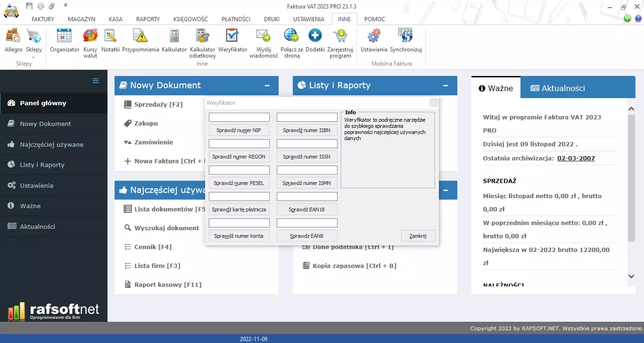Switch to the FAKTURY ribbon tab
The image size is (644, 343).
point(43,19)
